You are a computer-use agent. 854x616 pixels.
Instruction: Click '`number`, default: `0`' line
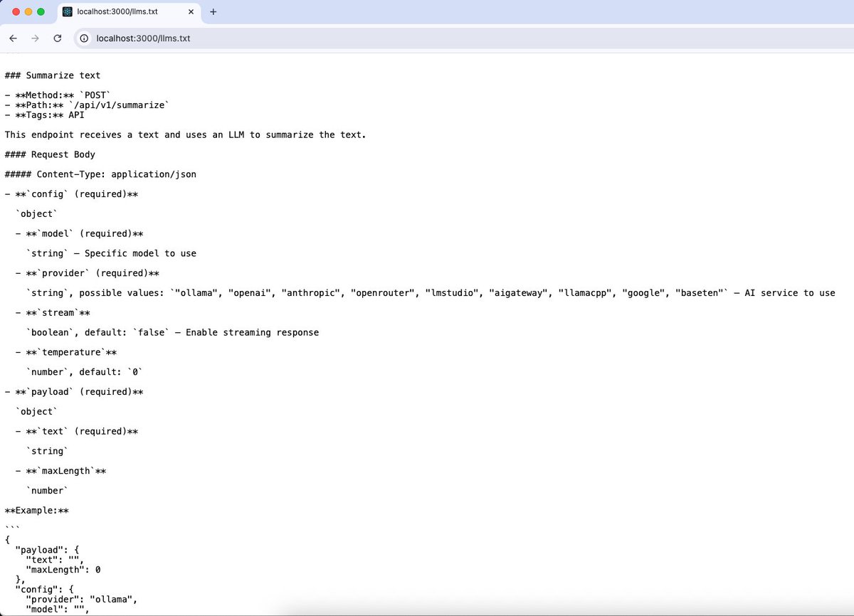tap(85, 372)
